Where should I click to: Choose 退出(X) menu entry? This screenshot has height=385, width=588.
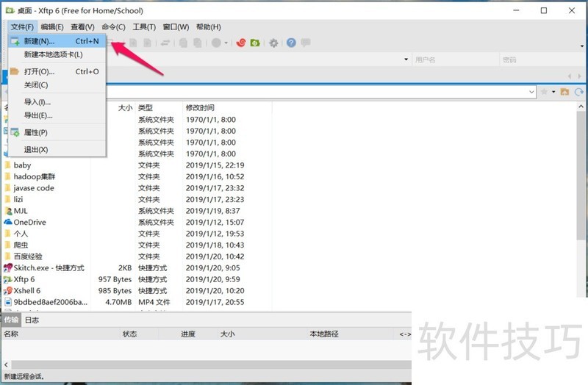click(57, 150)
